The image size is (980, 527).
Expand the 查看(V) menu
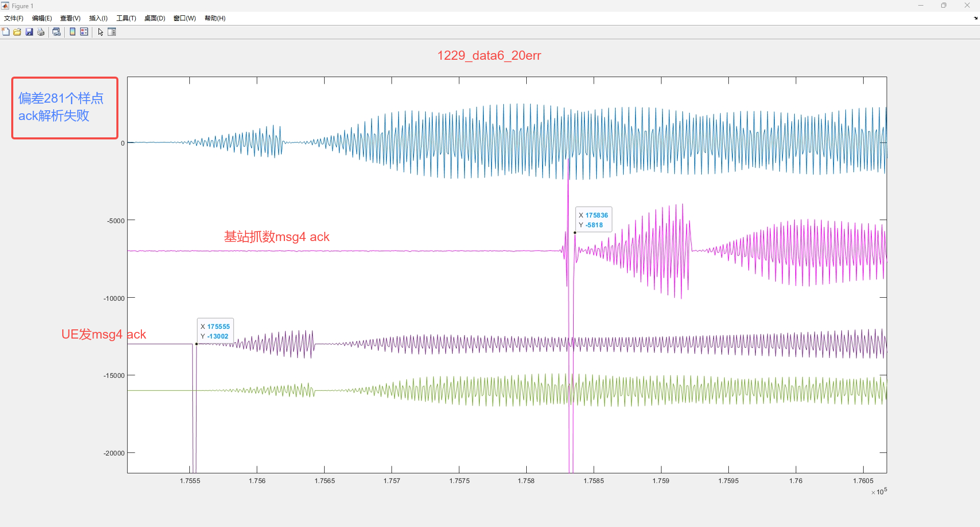tap(70, 18)
